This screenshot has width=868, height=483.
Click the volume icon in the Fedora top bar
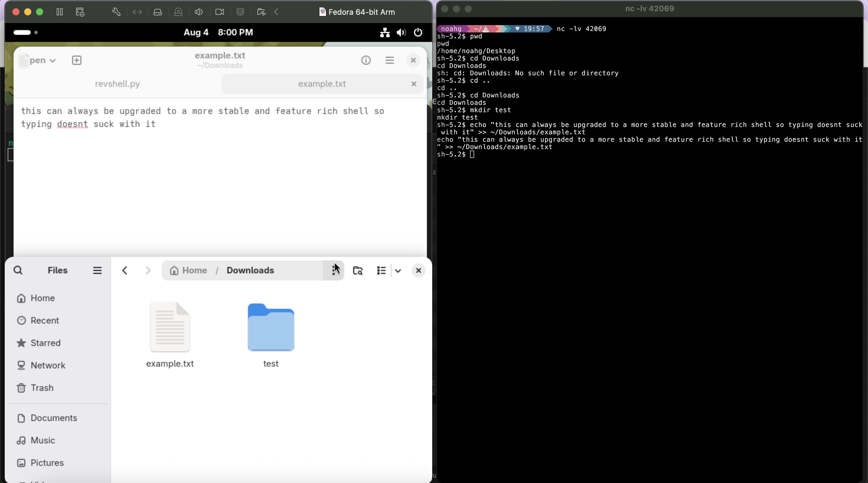pyautogui.click(x=401, y=32)
